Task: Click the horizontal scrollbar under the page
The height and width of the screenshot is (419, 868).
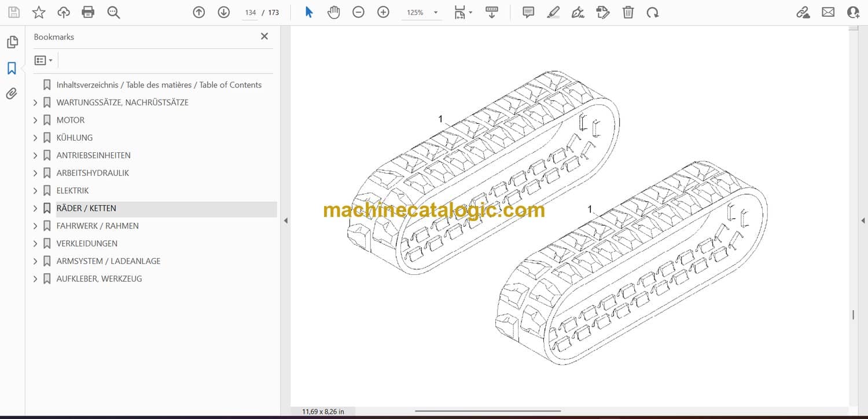Action: pos(487,411)
